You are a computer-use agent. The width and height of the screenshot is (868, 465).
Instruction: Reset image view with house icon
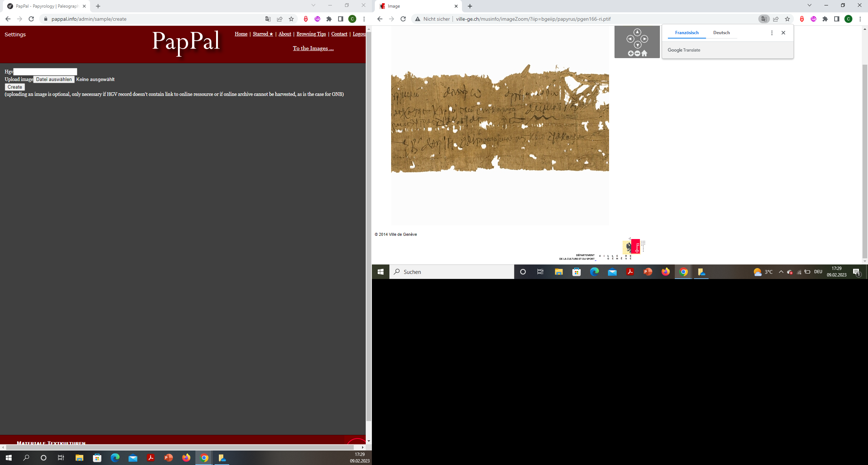tap(644, 54)
